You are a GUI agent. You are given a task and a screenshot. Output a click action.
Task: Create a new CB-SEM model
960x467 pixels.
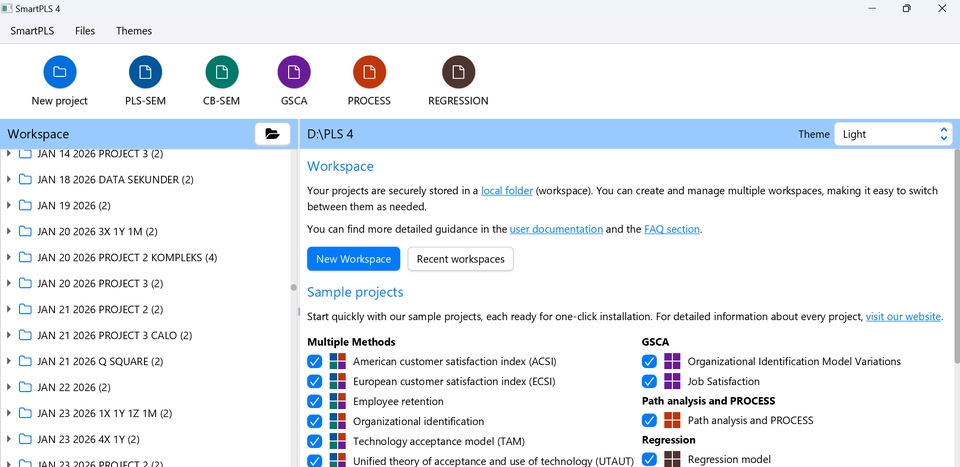[x=222, y=72]
